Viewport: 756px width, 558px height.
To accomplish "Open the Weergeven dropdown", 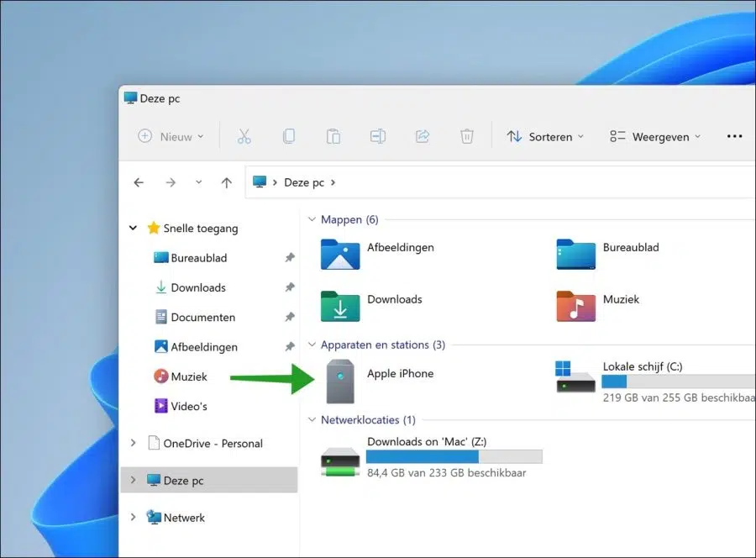I will [x=655, y=136].
